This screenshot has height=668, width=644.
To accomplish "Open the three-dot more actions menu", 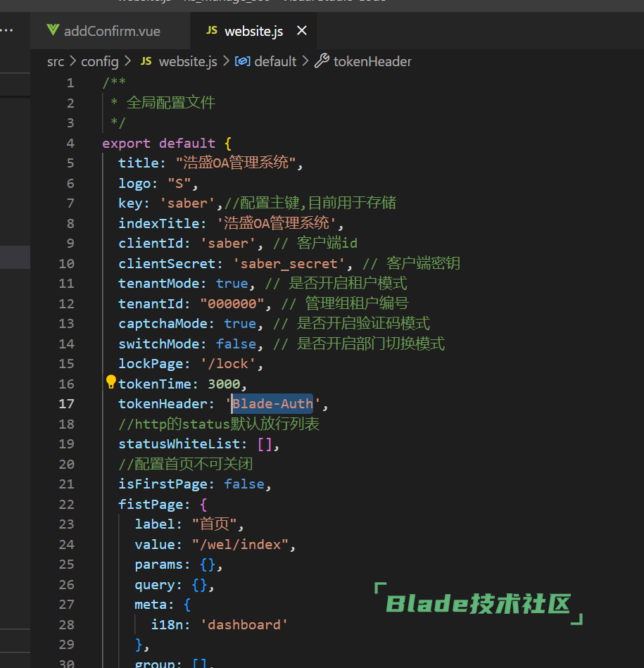I will [7, 30].
